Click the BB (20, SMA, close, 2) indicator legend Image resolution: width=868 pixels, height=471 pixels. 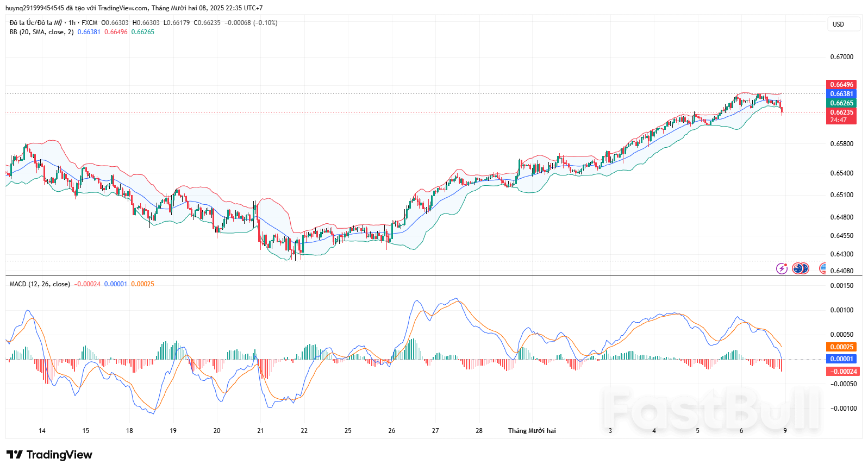click(41, 32)
